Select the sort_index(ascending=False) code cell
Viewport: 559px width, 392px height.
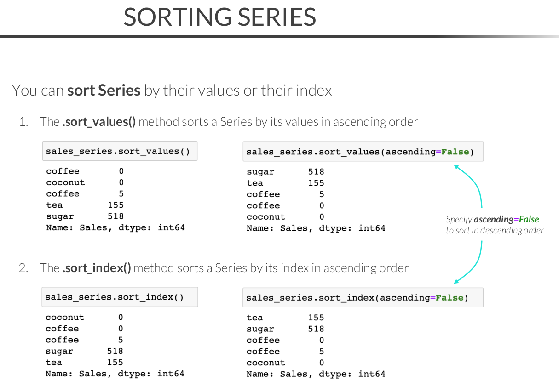coord(363,297)
